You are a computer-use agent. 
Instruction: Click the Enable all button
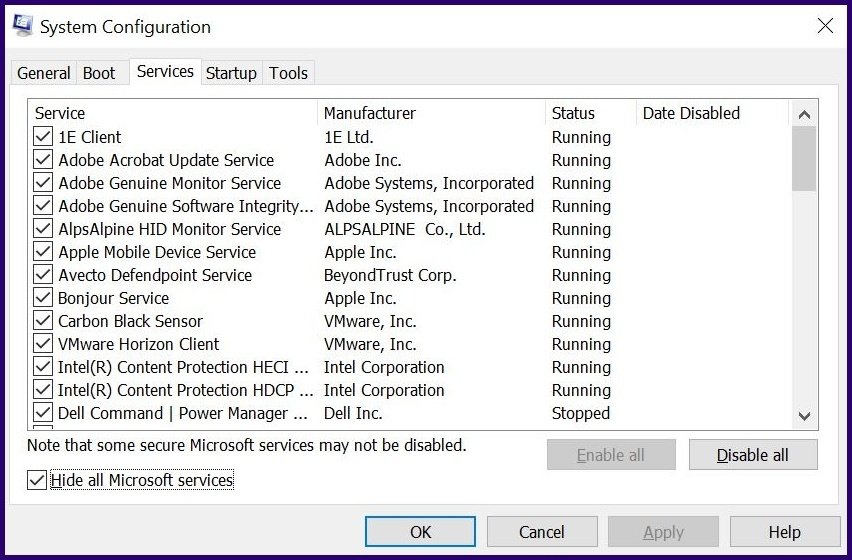tap(611, 455)
